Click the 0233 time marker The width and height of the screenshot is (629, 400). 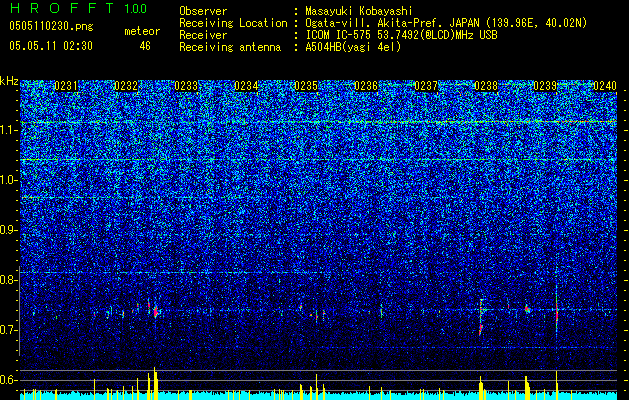(x=186, y=86)
